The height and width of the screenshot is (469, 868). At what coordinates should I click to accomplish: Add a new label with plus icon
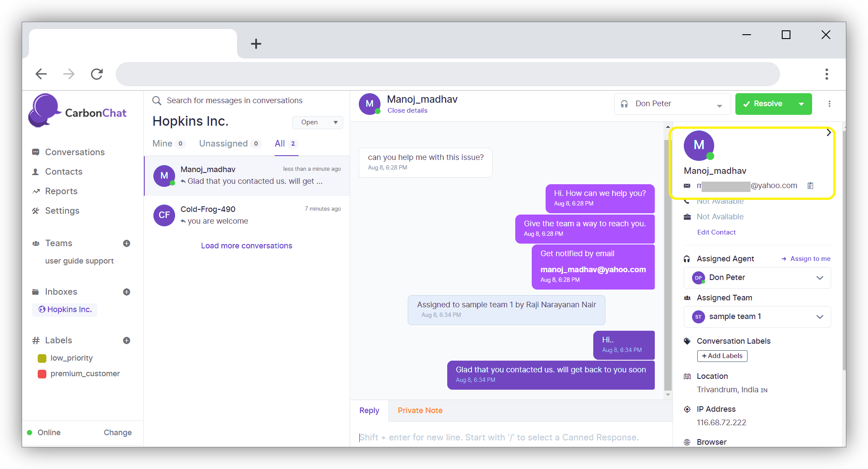[127, 340]
